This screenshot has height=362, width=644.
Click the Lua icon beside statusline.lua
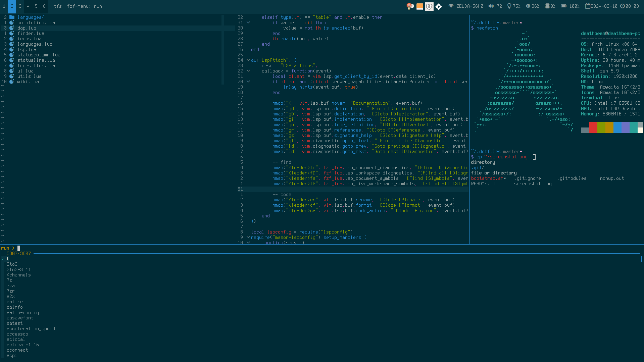(12, 60)
